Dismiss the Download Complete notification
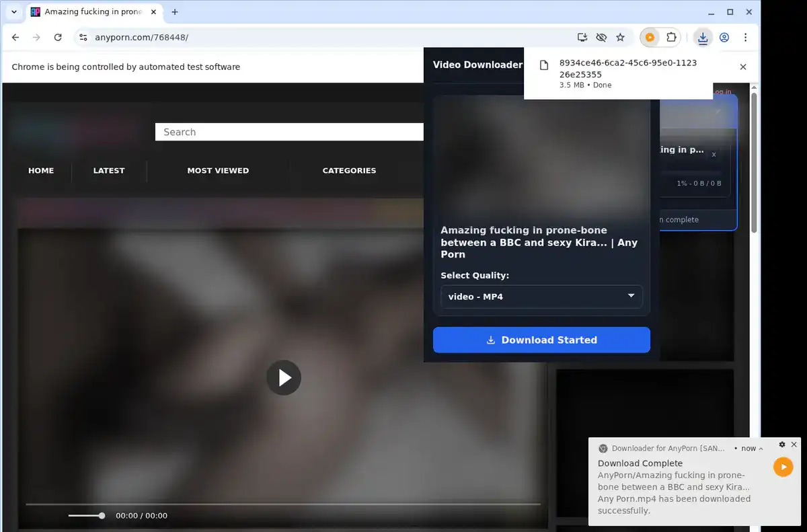 (x=794, y=445)
